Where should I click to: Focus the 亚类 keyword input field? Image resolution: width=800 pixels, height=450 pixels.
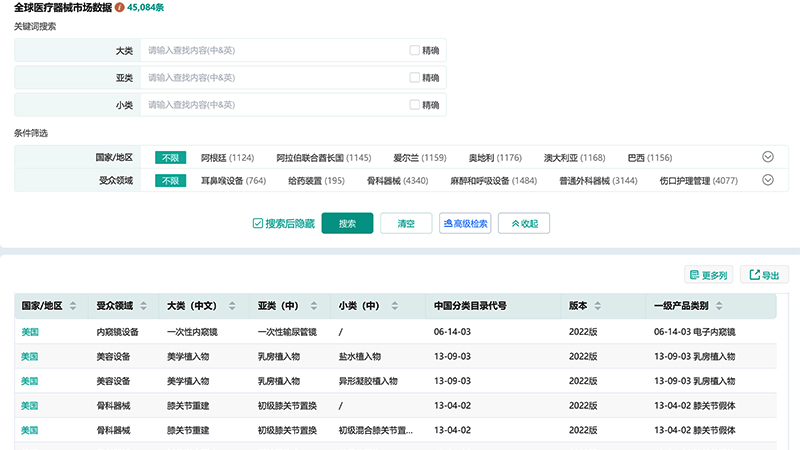273,78
